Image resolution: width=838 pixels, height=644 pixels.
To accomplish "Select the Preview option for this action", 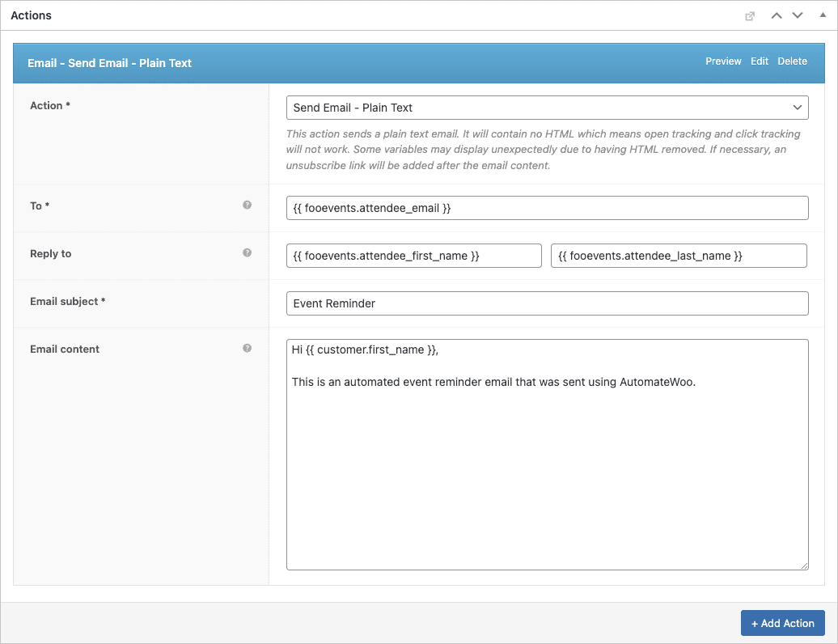I will pyautogui.click(x=723, y=61).
